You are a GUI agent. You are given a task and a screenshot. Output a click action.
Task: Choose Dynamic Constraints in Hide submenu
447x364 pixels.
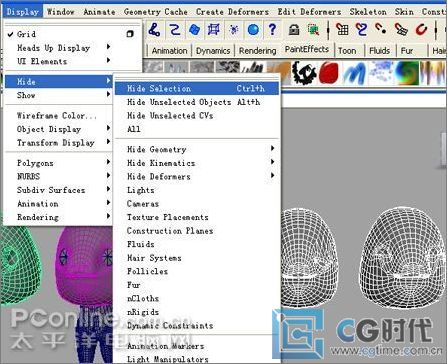point(197,326)
